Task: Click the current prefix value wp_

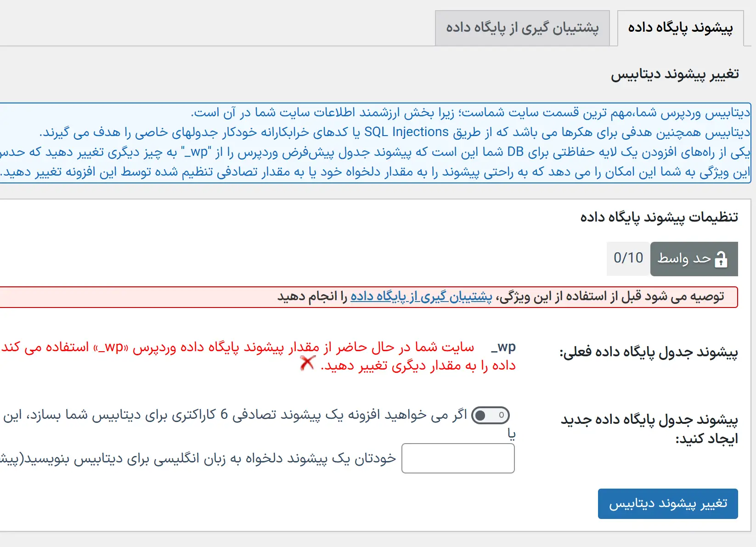Action: coord(503,348)
